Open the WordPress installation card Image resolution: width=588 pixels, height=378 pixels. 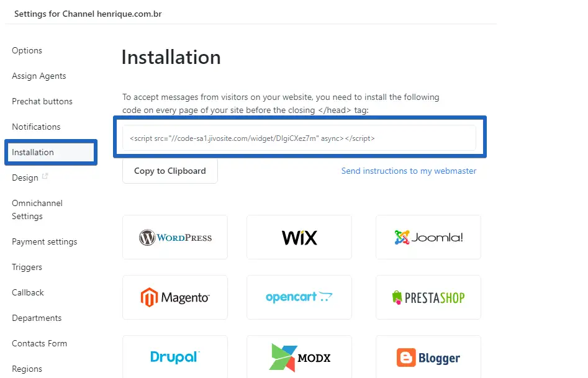174,237
